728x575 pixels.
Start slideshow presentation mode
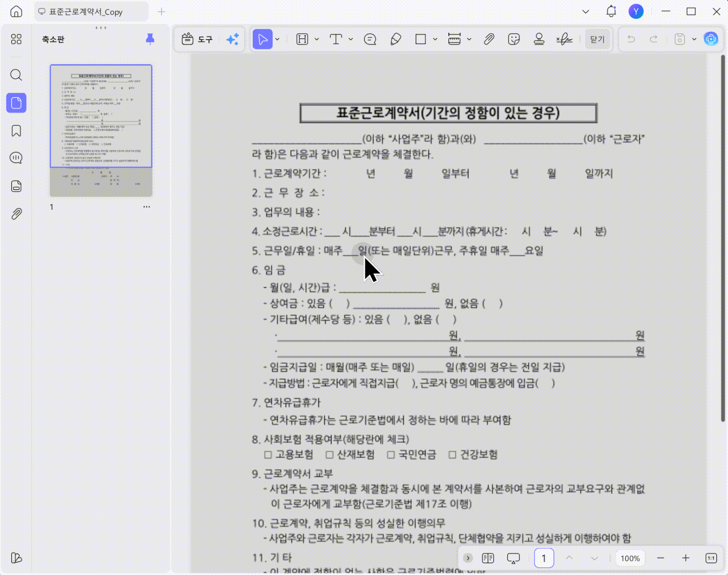(x=513, y=558)
